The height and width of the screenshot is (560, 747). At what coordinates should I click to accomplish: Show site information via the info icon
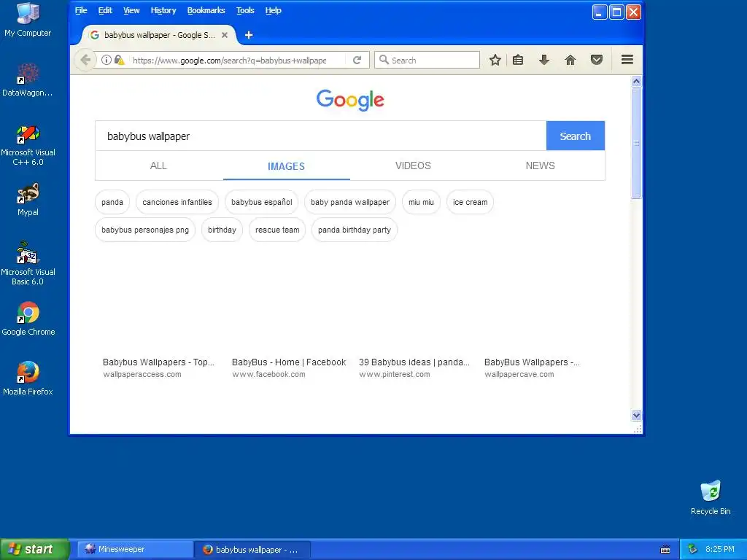[107, 60]
